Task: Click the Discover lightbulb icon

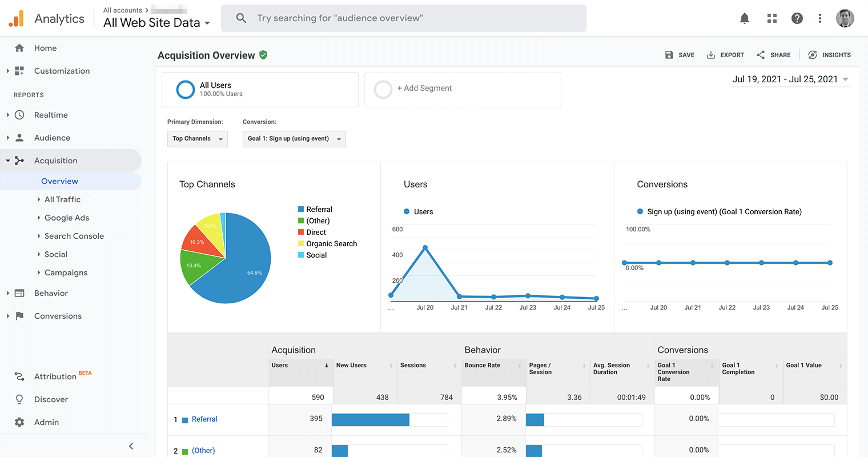Action: (19, 399)
